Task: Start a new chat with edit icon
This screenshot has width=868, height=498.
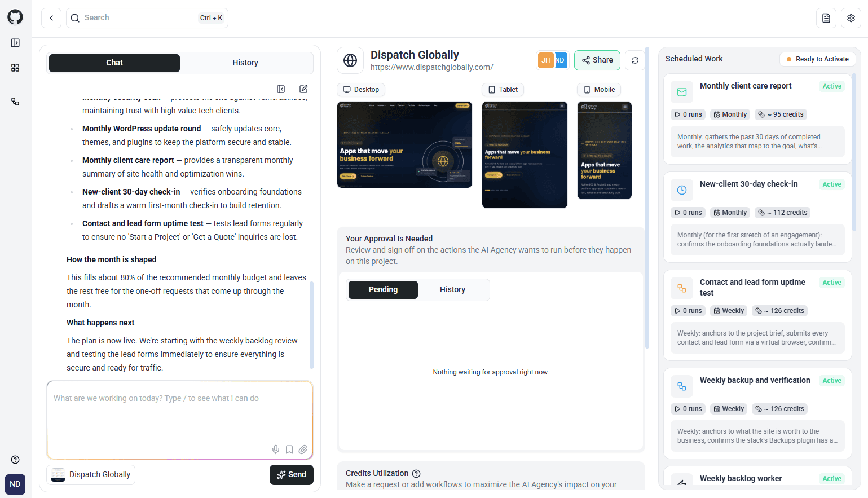Action: tap(303, 89)
